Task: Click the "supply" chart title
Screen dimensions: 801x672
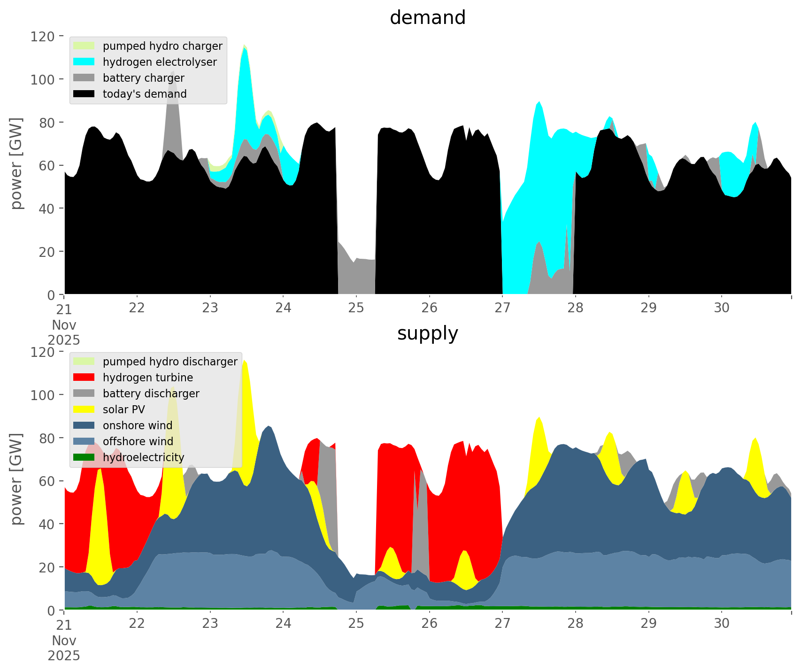Action: 427,333
